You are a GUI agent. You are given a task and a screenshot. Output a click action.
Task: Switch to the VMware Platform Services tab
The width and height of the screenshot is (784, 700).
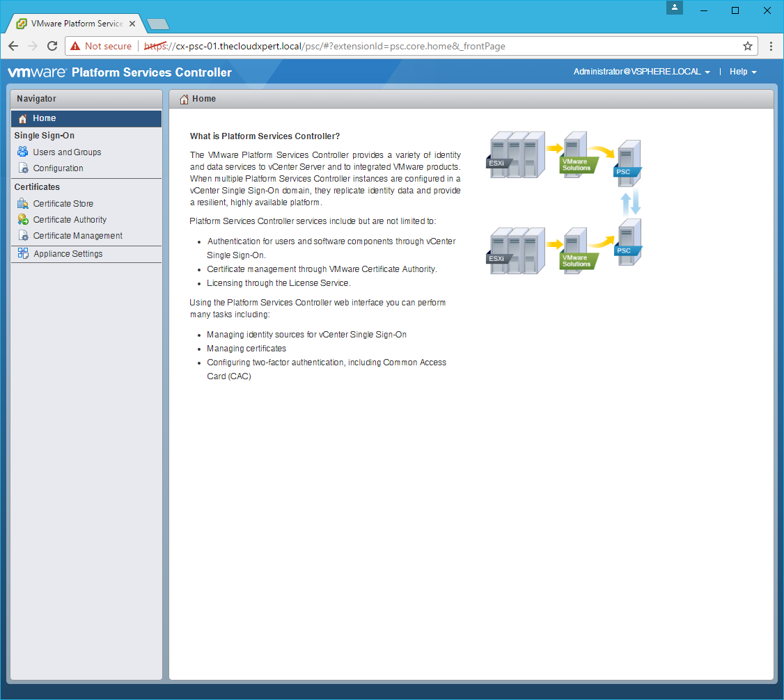[x=75, y=24]
